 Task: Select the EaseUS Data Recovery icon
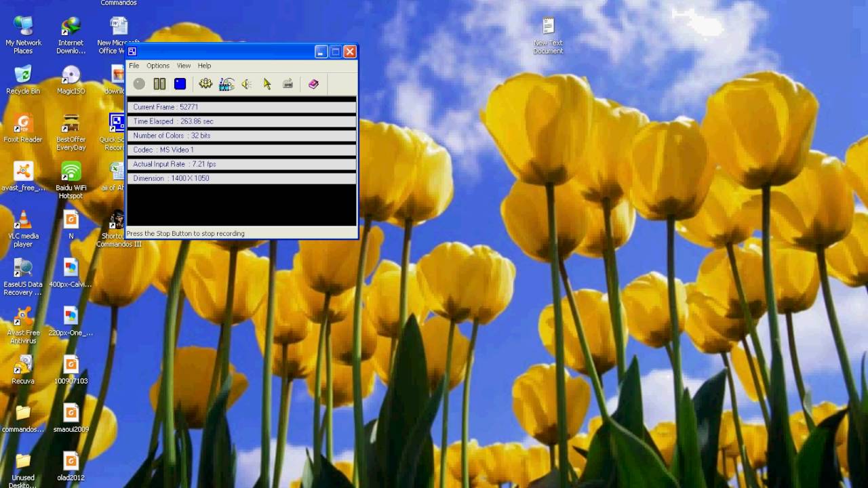23,277
